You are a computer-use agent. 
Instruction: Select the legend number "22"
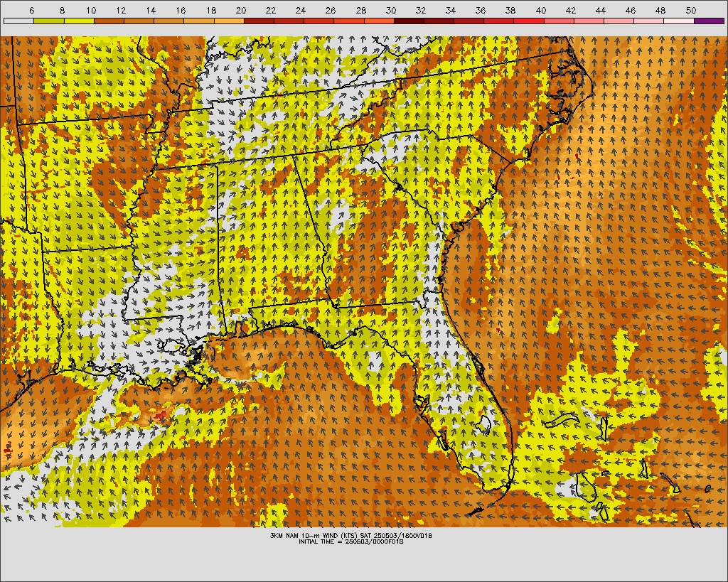271,11
